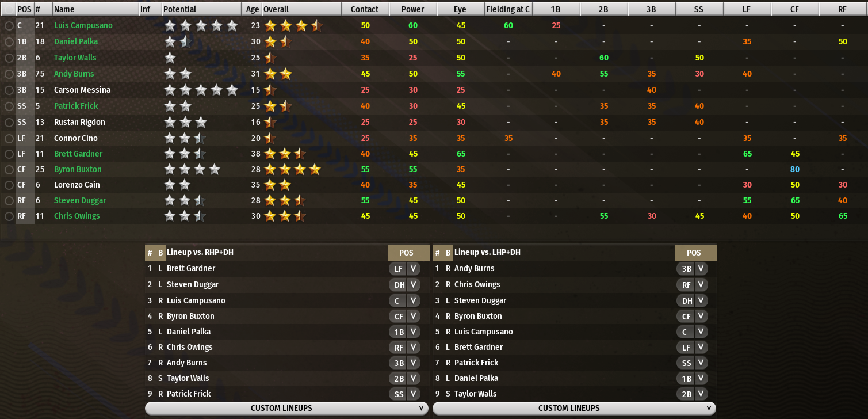Sort players by the Contact column header

[x=365, y=9]
